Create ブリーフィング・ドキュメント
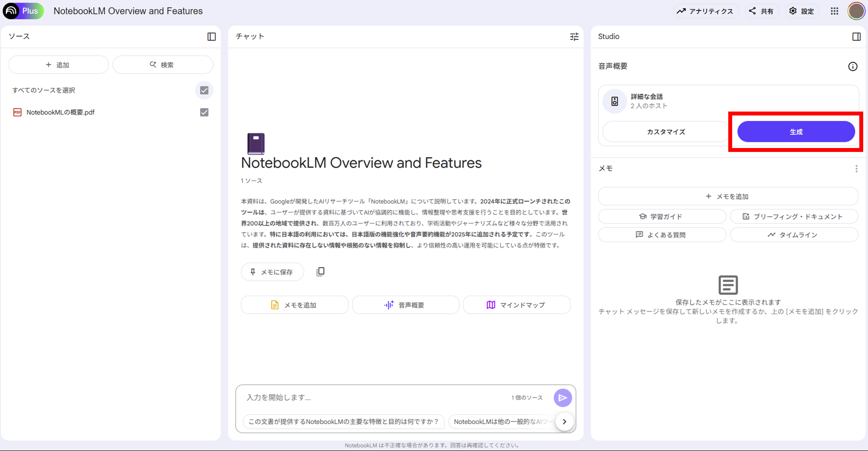Screen dimensions: 868x451 point(794,217)
